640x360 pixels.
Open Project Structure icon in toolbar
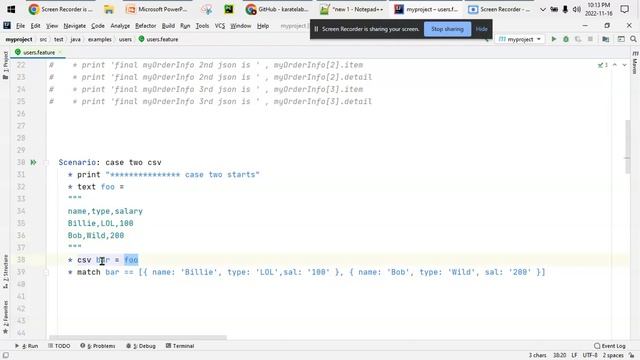(x=606, y=39)
